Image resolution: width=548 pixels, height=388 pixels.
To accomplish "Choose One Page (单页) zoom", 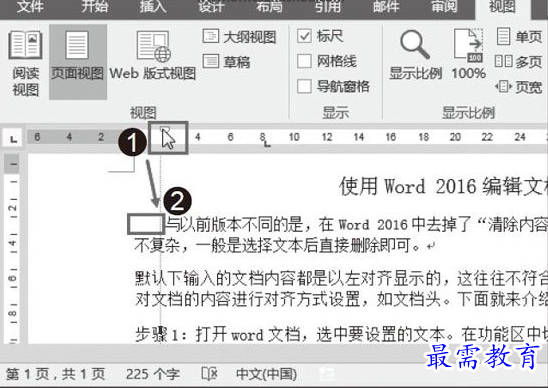I will (x=519, y=36).
